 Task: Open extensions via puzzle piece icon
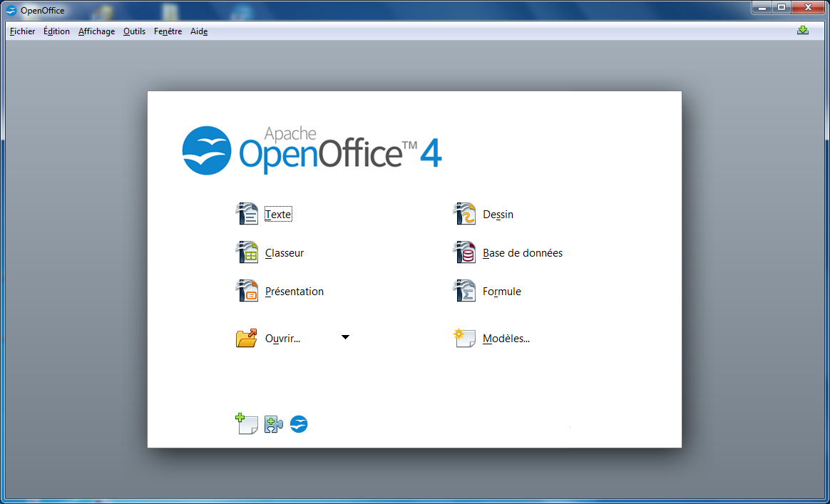point(274,424)
